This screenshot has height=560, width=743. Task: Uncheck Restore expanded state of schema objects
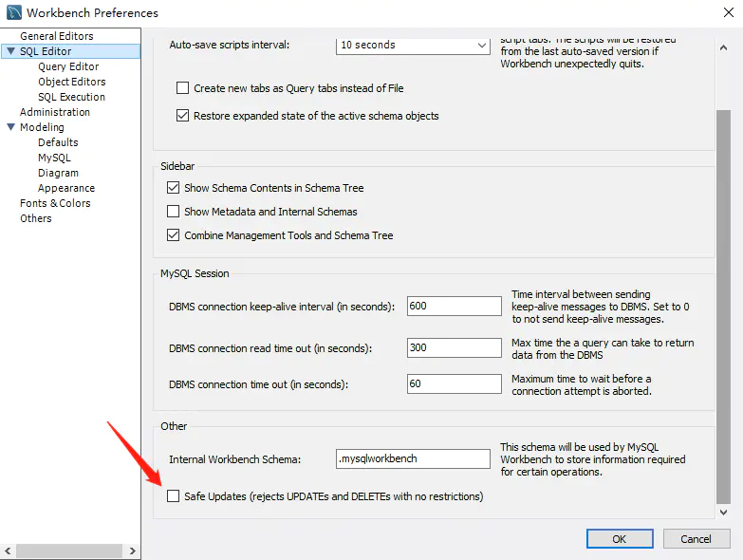[x=182, y=116]
